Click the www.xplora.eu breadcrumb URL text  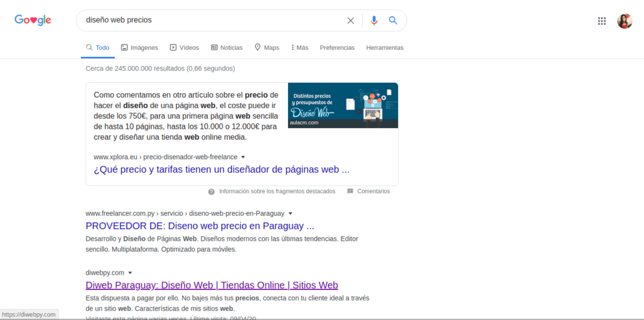[165, 157]
